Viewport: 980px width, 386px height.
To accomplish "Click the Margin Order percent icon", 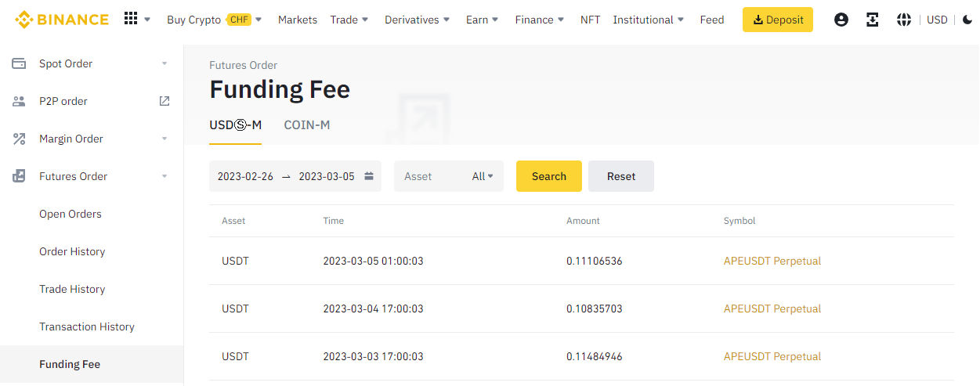I will [19, 139].
